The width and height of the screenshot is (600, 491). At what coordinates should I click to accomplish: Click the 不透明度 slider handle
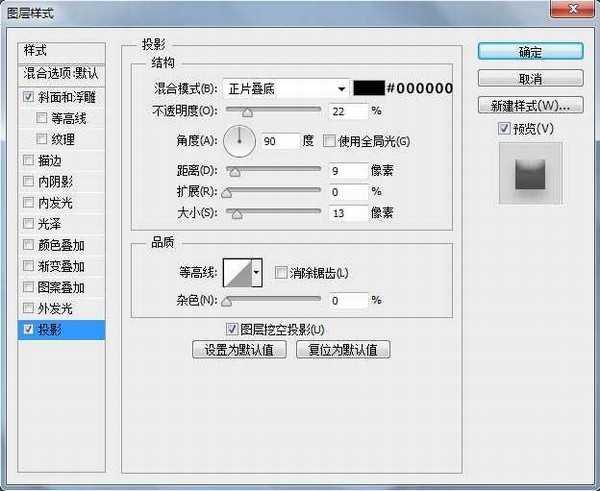point(246,113)
